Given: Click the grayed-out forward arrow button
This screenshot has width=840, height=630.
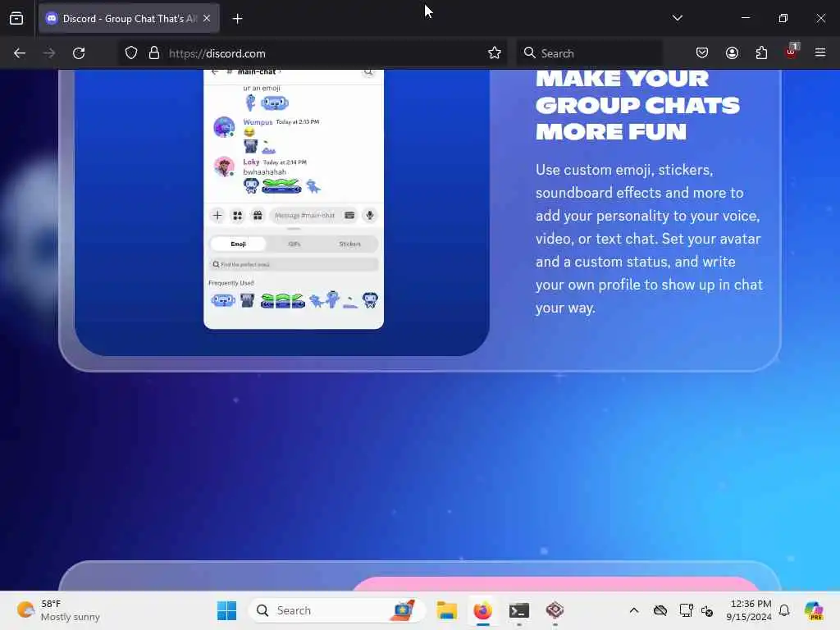Looking at the screenshot, I should click(48, 53).
